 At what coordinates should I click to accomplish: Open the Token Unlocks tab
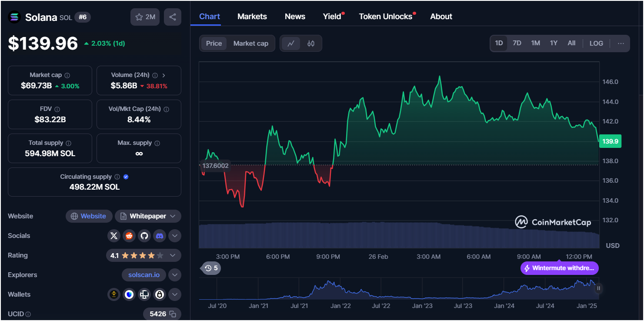click(x=386, y=17)
